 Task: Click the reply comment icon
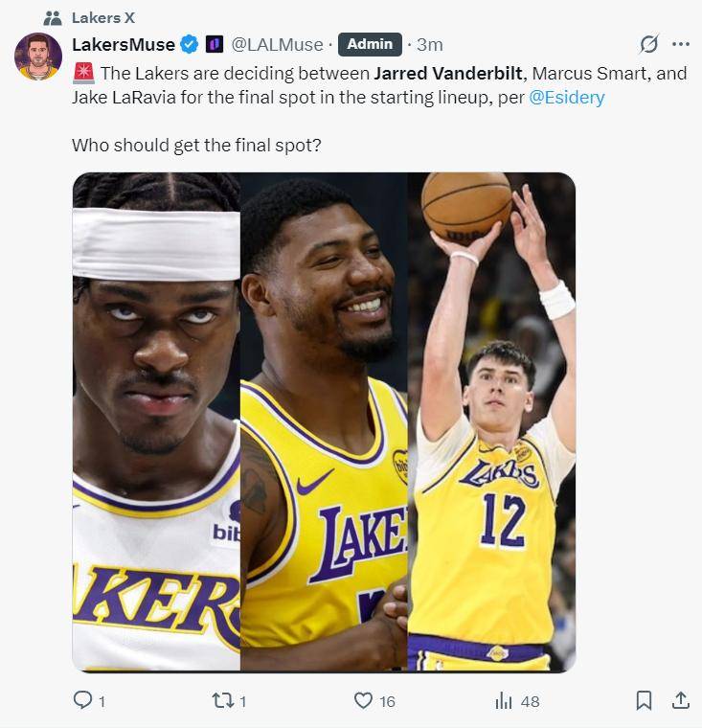[x=83, y=700]
